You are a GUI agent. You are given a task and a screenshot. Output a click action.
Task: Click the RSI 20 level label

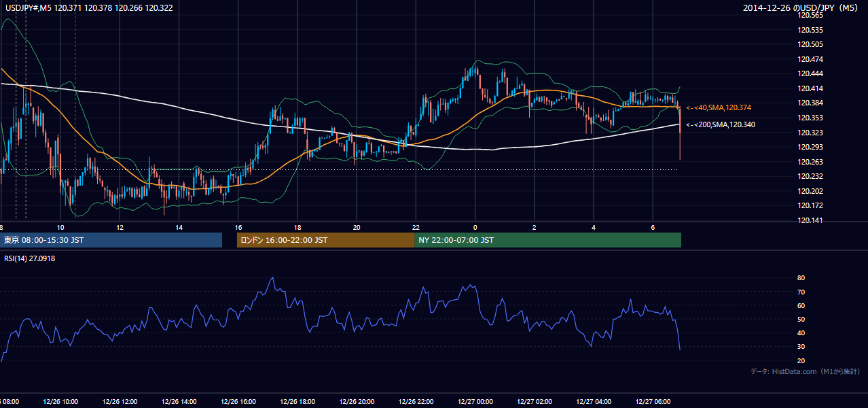[x=801, y=360]
